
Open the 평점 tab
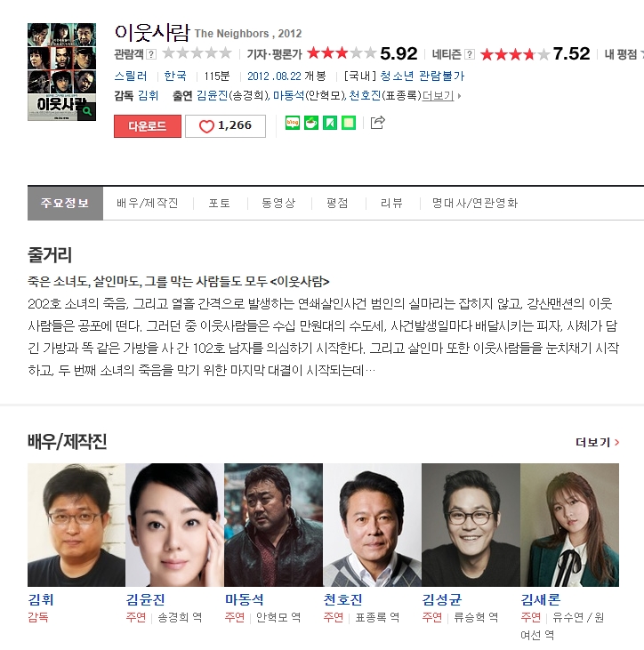click(x=337, y=203)
